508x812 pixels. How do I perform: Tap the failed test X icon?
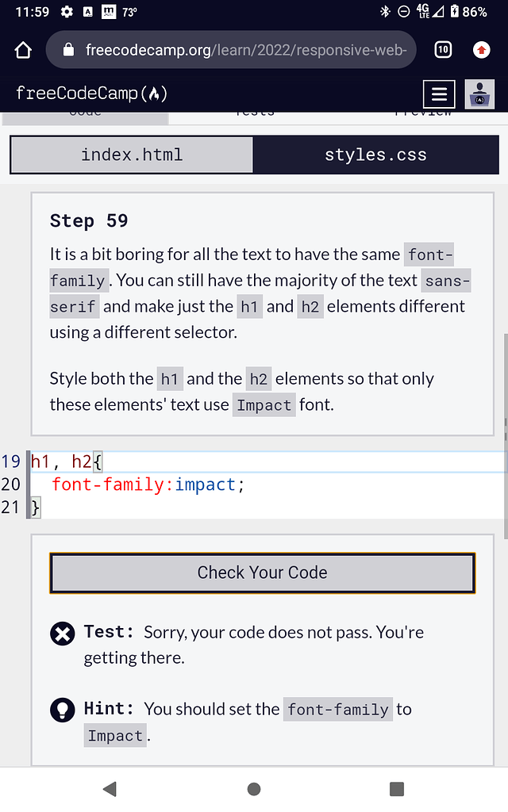pos(62,634)
